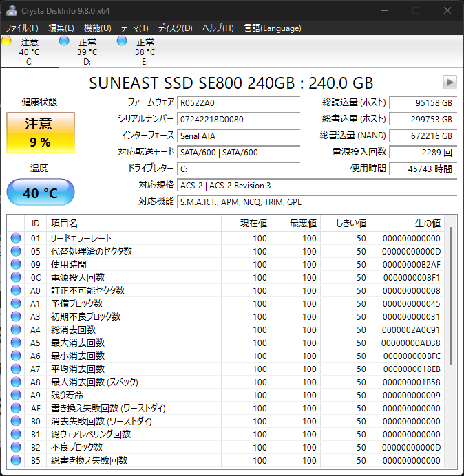464x476 pixels.
Task: Click the serial number field 07242218D0080
Action: 239,119
